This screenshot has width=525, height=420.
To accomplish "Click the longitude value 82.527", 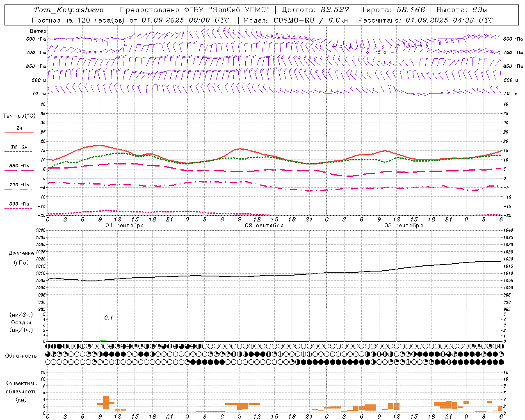I will (336, 10).
